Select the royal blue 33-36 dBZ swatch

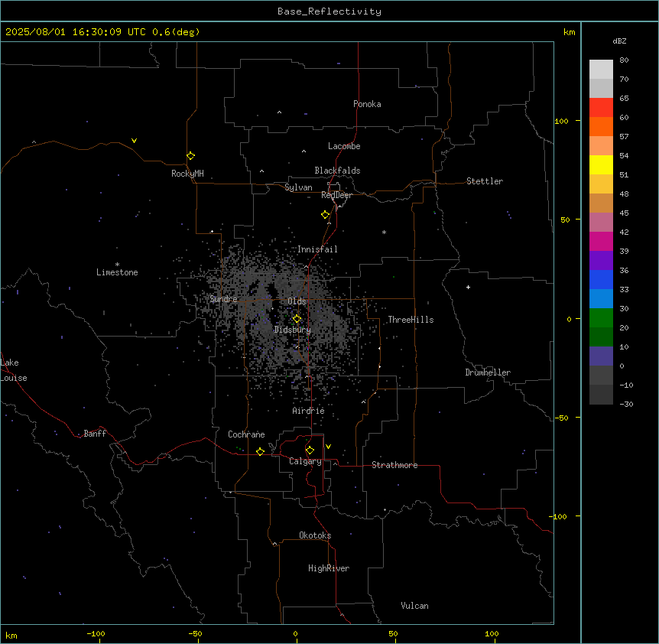tap(601, 279)
